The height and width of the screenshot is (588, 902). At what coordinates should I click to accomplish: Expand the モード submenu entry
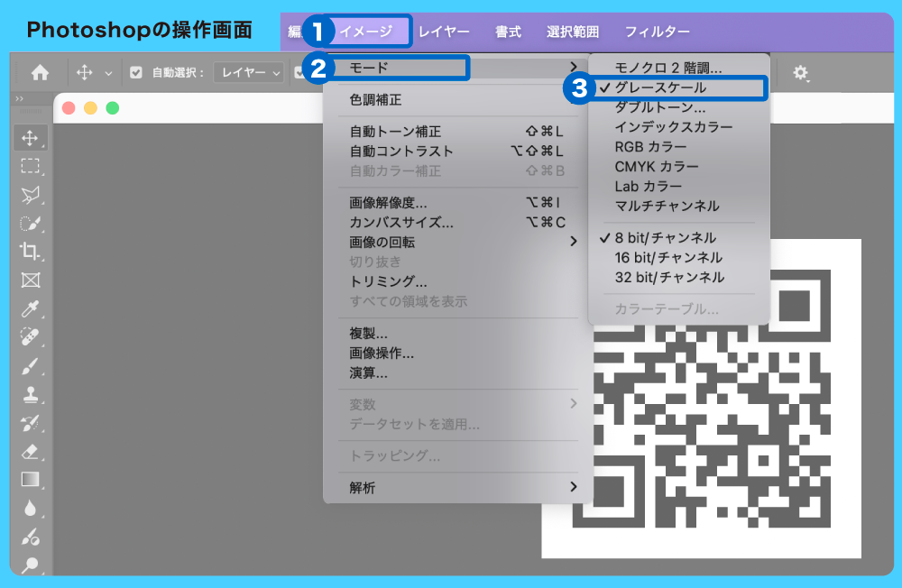click(456, 68)
